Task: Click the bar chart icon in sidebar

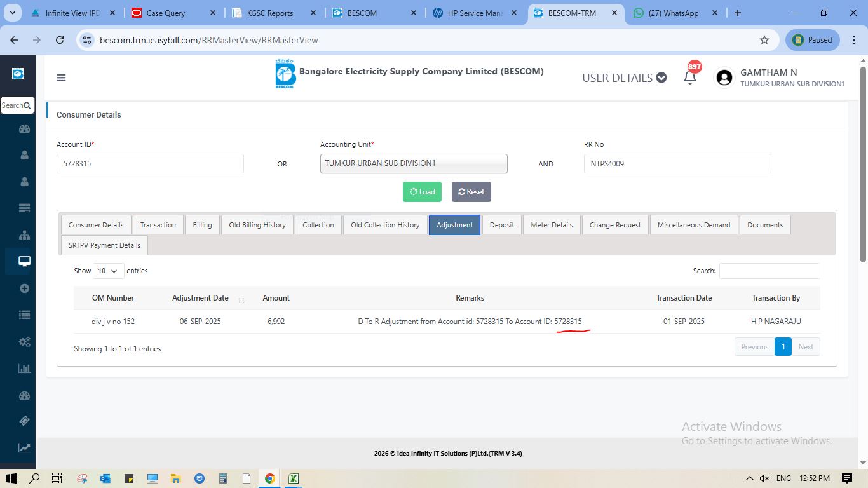Action: 25,368
